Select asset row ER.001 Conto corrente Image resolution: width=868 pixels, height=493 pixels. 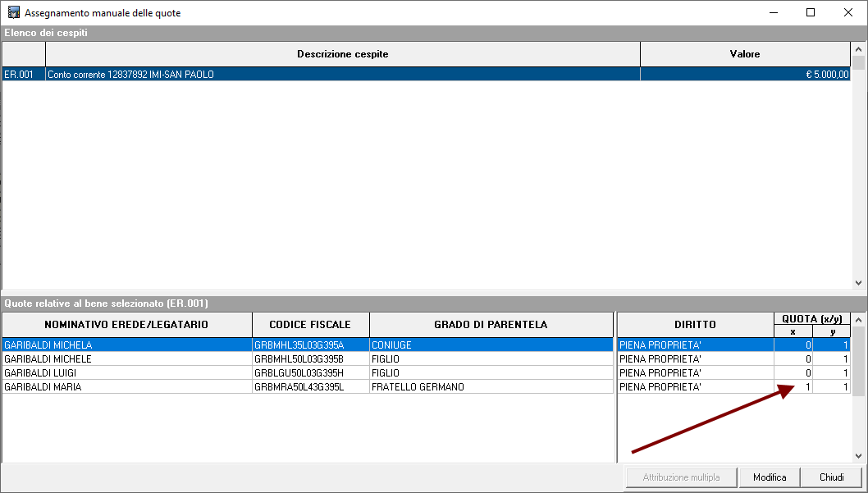click(342, 75)
